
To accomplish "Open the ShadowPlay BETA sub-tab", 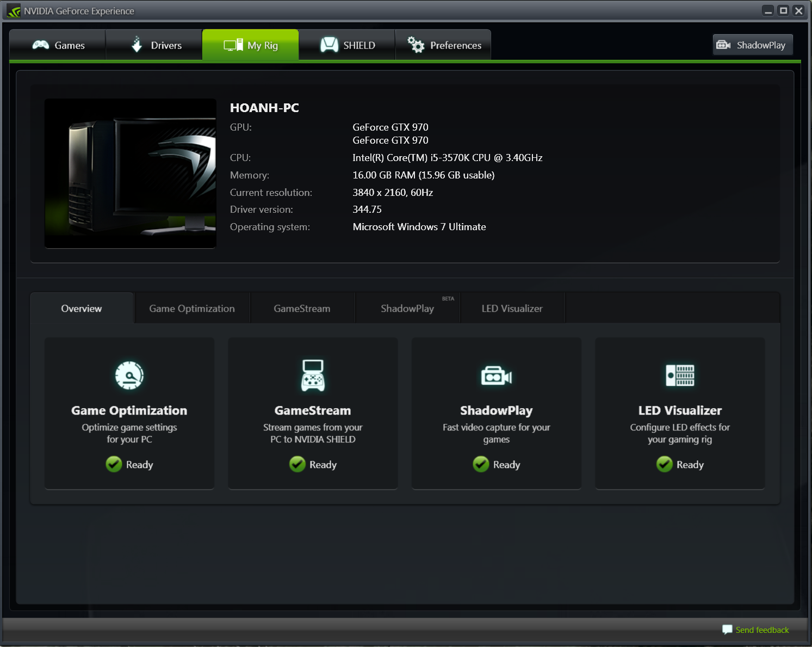I will [x=407, y=309].
